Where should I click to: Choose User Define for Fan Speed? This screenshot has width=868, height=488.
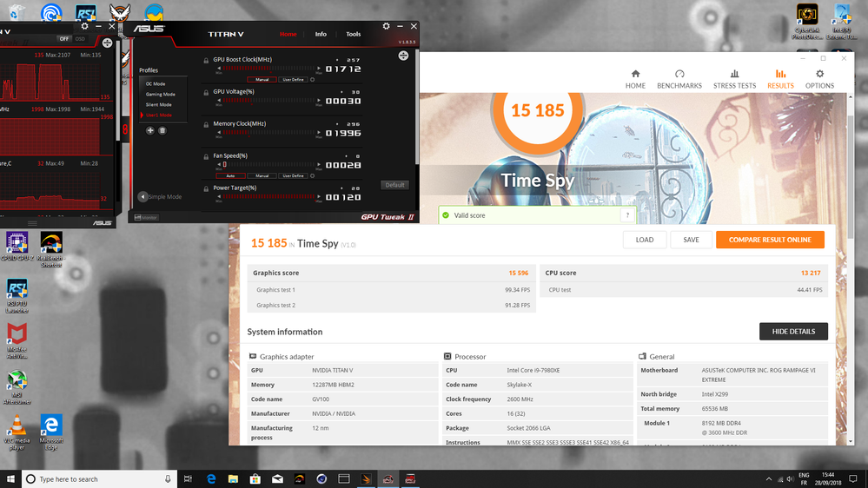pyautogui.click(x=293, y=176)
